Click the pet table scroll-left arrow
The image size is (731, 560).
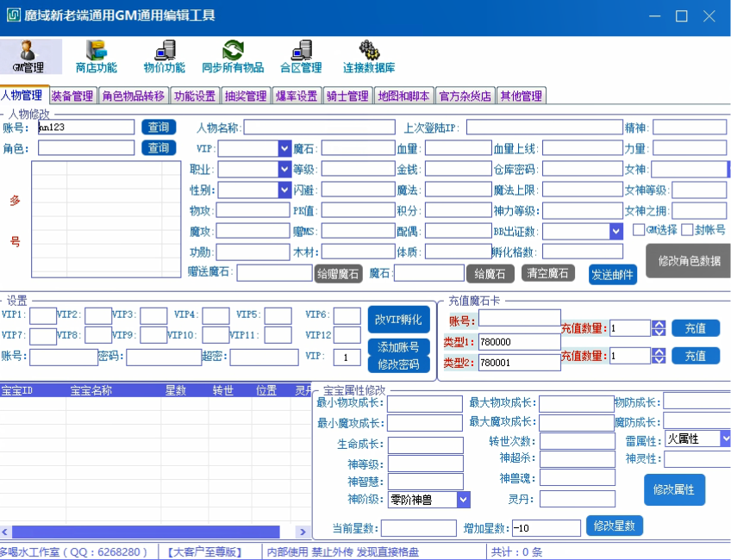[5, 532]
